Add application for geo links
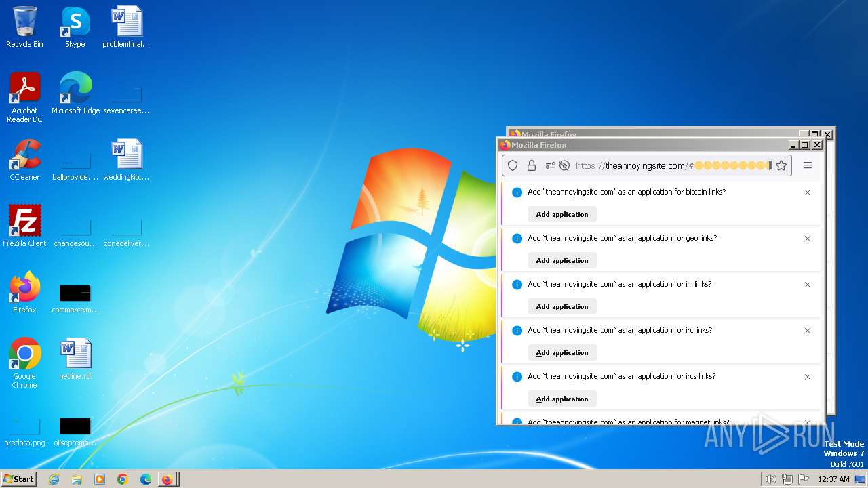 pyautogui.click(x=562, y=260)
